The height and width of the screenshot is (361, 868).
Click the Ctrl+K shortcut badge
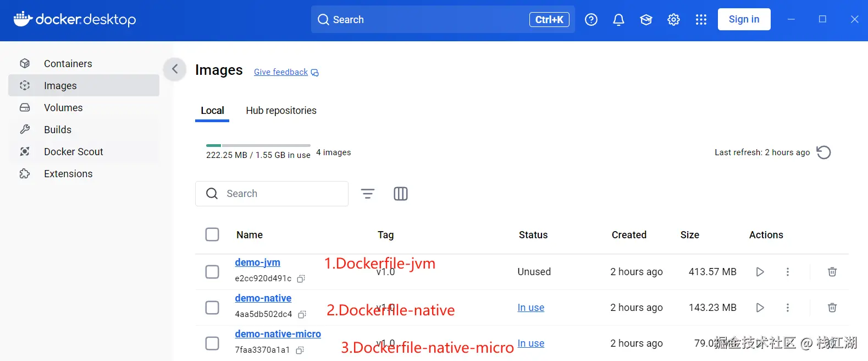(549, 19)
